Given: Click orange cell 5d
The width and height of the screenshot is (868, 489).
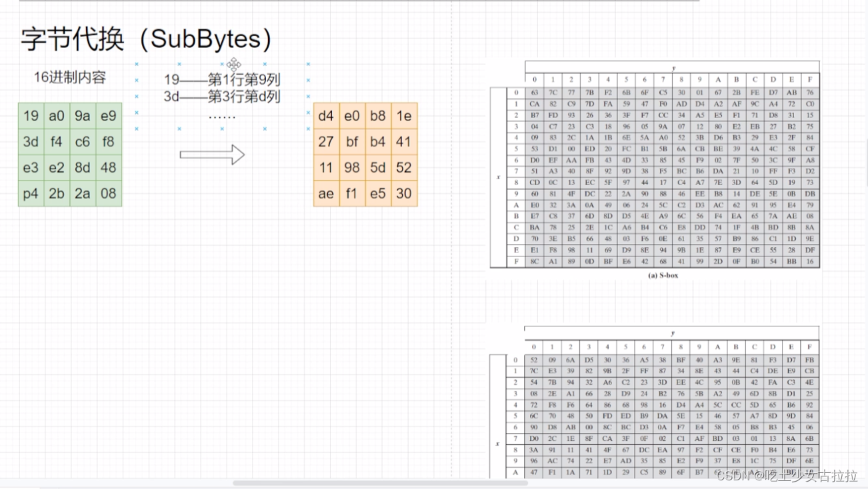Looking at the screenshot, I should 378,168.
